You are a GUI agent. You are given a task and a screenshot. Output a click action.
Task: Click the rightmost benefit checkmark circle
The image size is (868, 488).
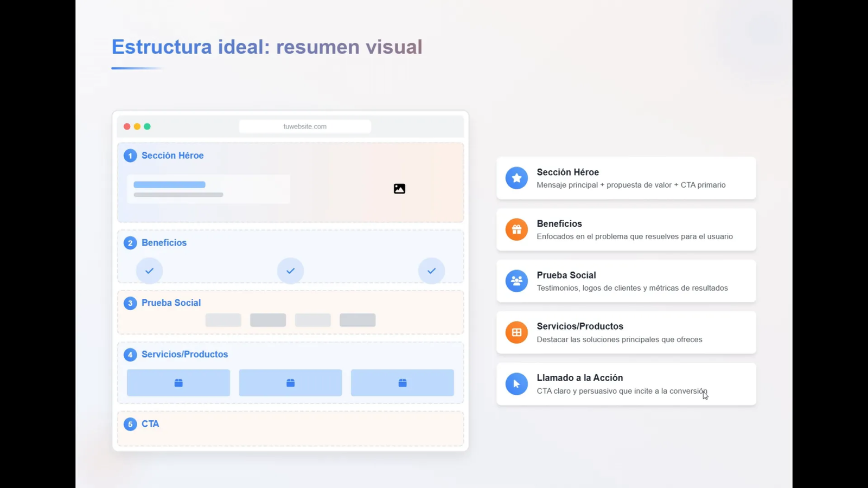(431, 271)
